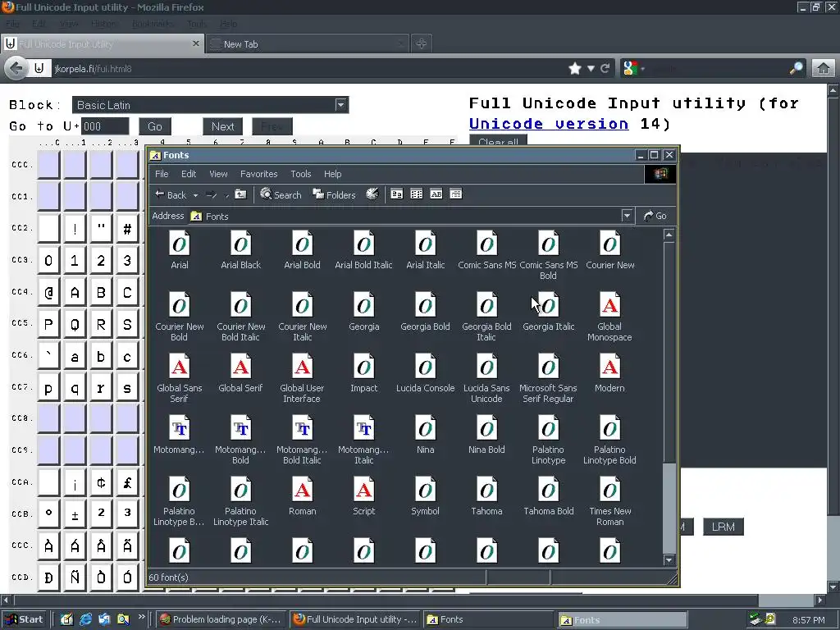This screenshot has height=630, width=840.
Task: Click the Go button beside U+ field
Action: (x=155, y=126)
